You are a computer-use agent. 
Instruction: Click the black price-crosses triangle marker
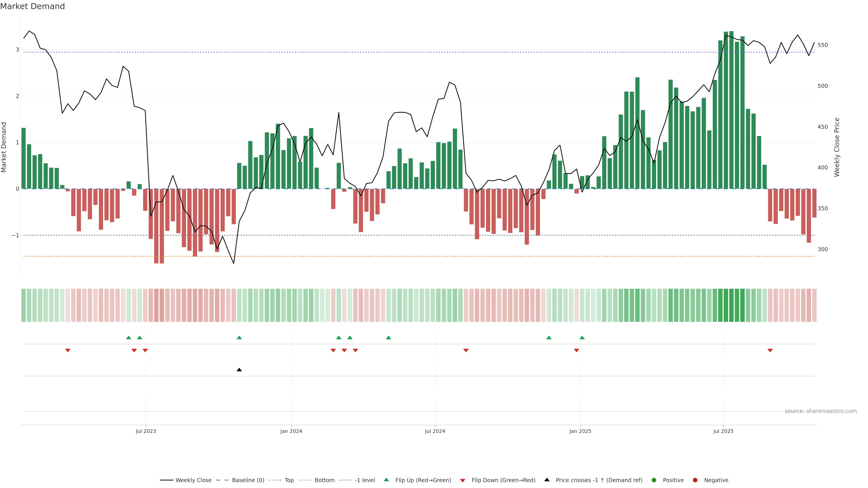point(239,370)
